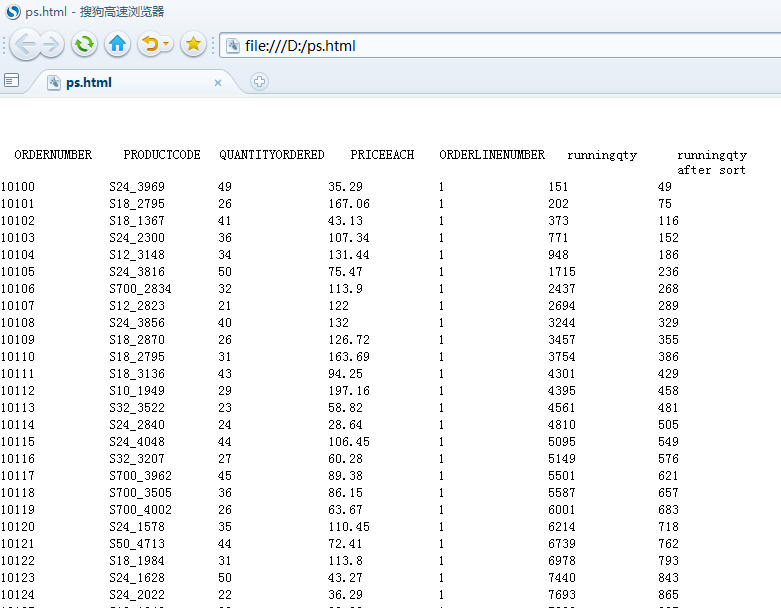Click sorted running quantity 865
The image size is (781, 608).
click(668, 595)
